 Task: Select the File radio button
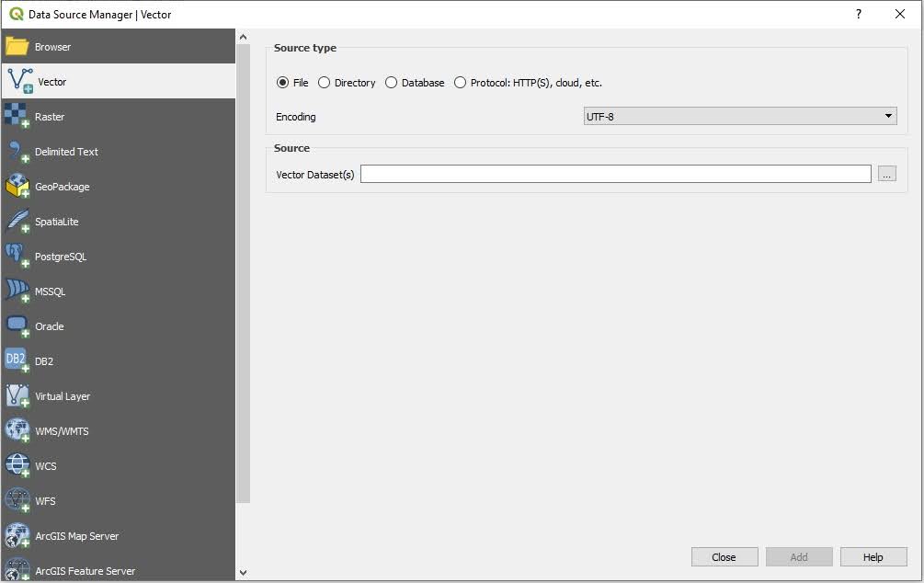coord(283,83)
